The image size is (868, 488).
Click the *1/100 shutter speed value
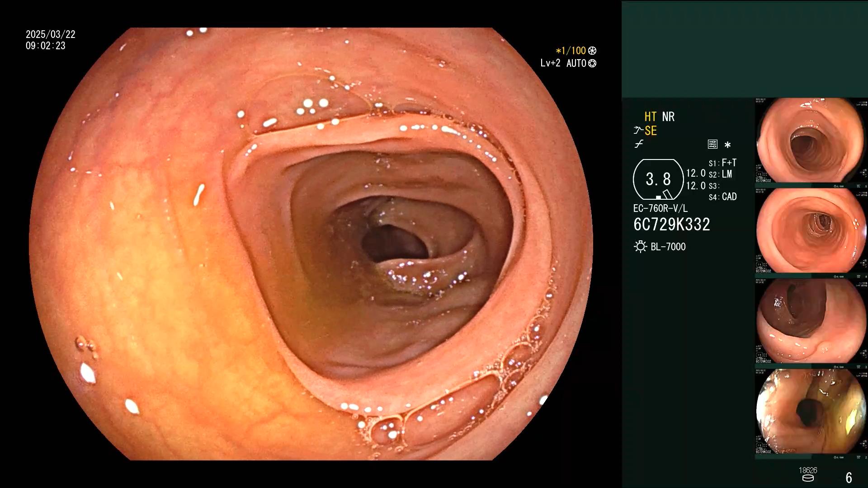(571, 51)
